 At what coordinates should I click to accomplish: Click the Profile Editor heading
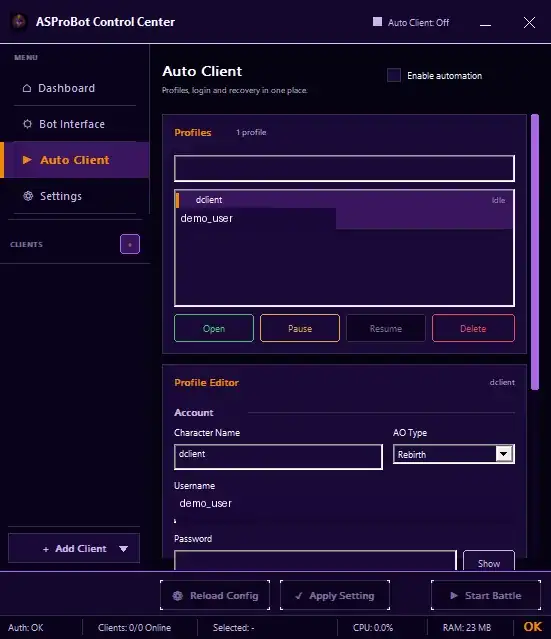[207, 382]
